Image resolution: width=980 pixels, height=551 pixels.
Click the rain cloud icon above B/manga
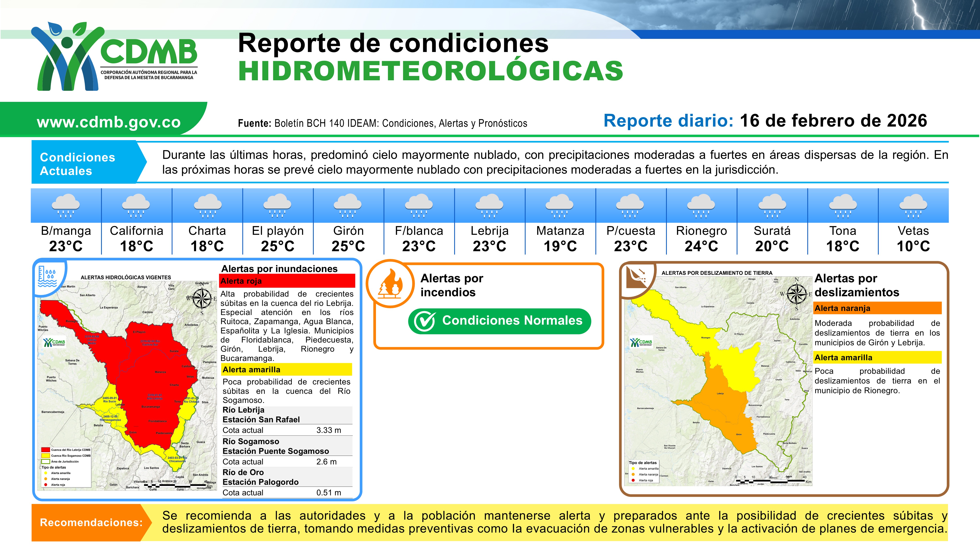click(66, 206)
